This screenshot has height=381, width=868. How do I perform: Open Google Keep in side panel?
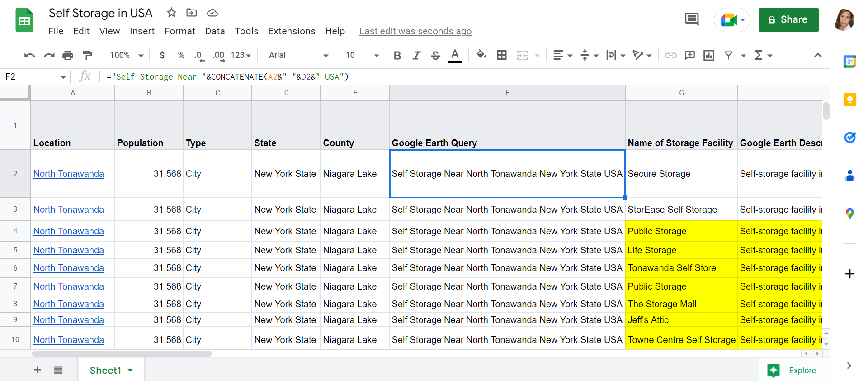(x=849, y=100)
